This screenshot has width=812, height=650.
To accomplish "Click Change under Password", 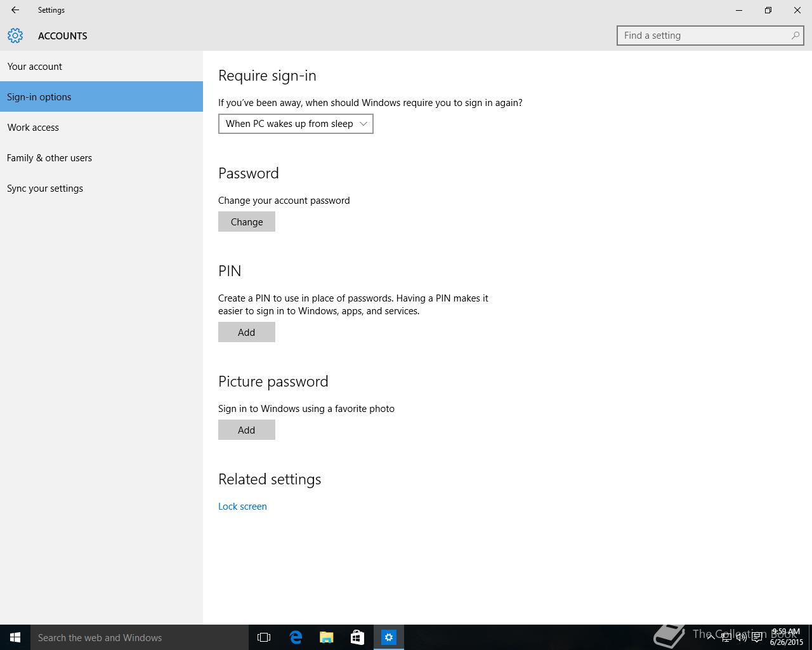I will coord(247,222).
